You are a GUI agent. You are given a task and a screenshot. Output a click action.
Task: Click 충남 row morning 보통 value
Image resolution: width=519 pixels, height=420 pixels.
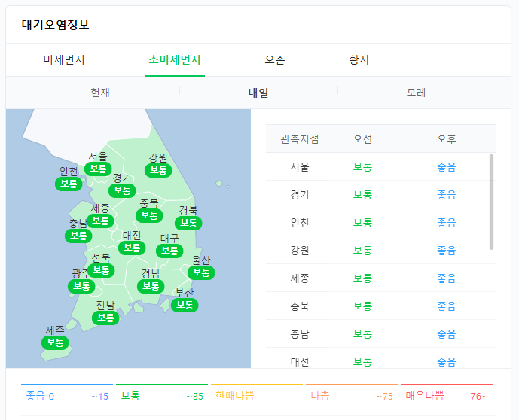tap(362, 334)
